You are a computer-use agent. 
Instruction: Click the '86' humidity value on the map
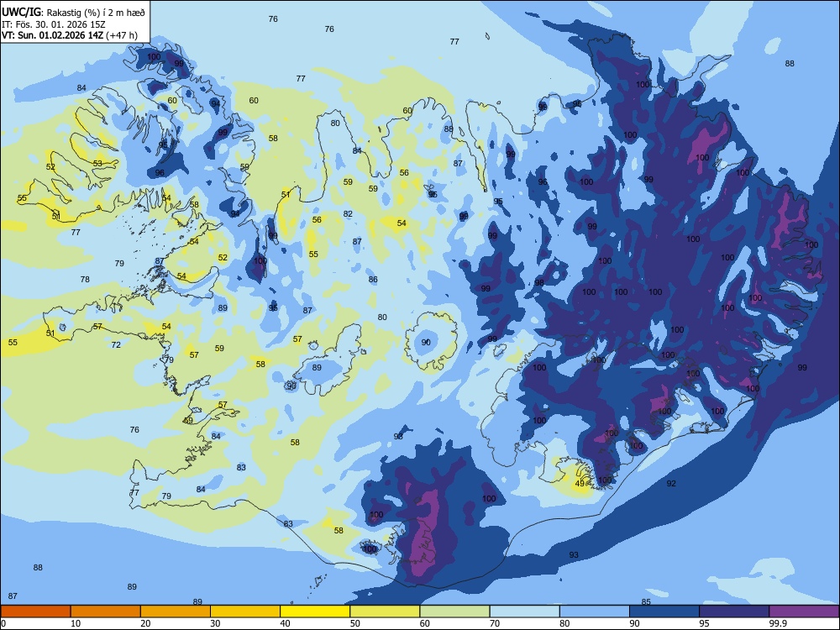point(374,279)
